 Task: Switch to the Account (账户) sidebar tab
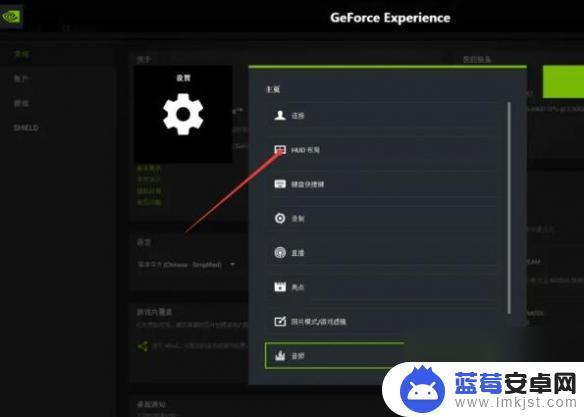tap(21, 79)
